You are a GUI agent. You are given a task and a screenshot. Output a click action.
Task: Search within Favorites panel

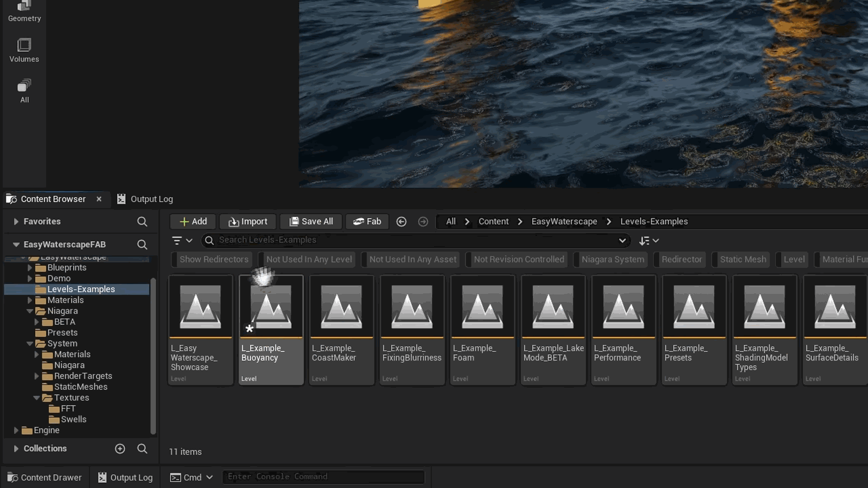(142, 221)
